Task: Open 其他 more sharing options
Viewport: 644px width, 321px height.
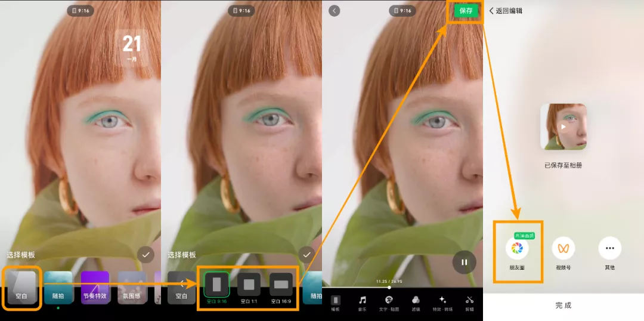Action: (x=610, y=248)
